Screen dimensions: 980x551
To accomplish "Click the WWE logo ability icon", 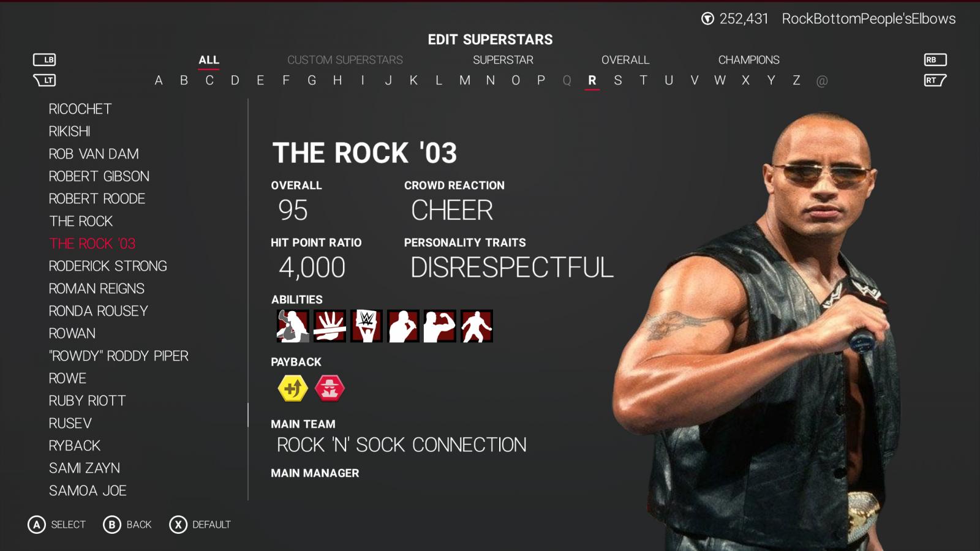I will (366, 326).
